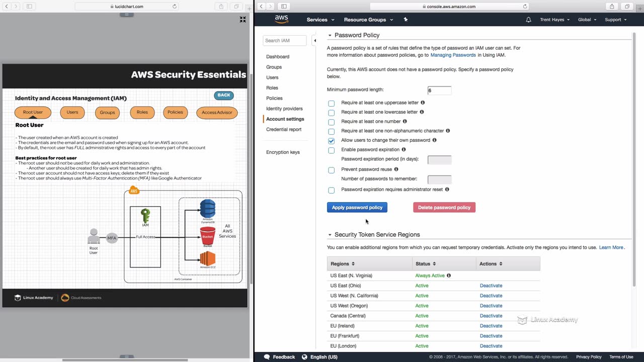The height and width of the screenshot is (362, 644).
Task: Tick the 'Enable password expiration' checkbox
Action: coord(331,150)
